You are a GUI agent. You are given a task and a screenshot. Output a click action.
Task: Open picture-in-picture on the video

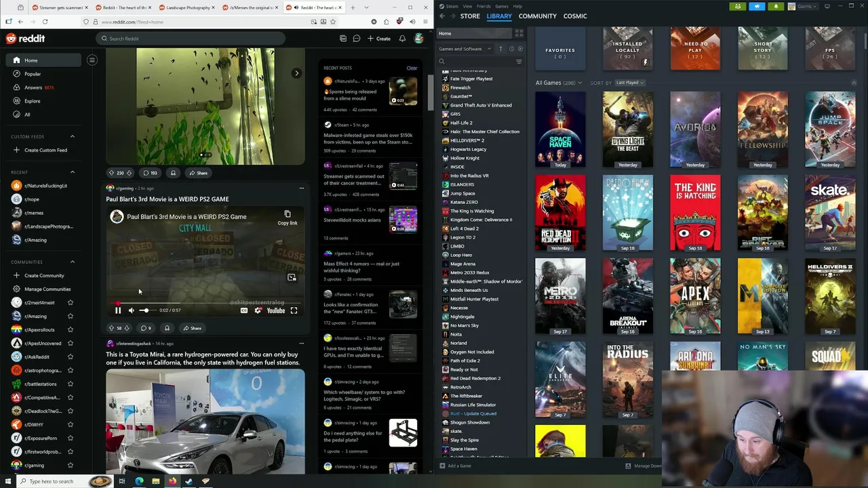[x=292, y=277]
